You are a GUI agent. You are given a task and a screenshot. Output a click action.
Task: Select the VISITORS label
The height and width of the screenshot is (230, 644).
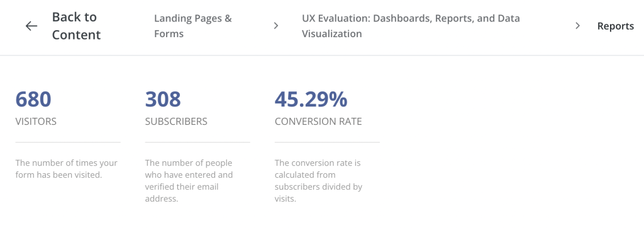tap(36, 122)
